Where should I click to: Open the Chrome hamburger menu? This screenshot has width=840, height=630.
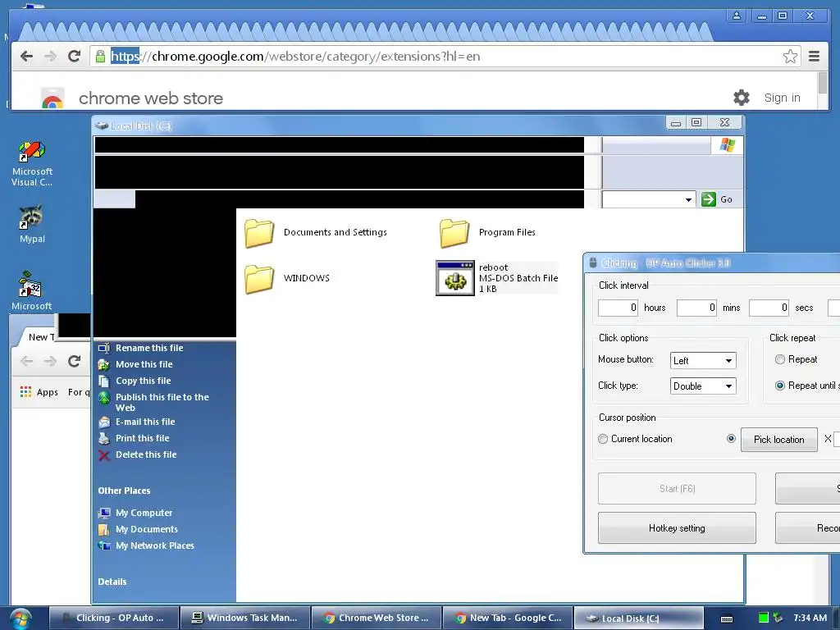(815, 57)
